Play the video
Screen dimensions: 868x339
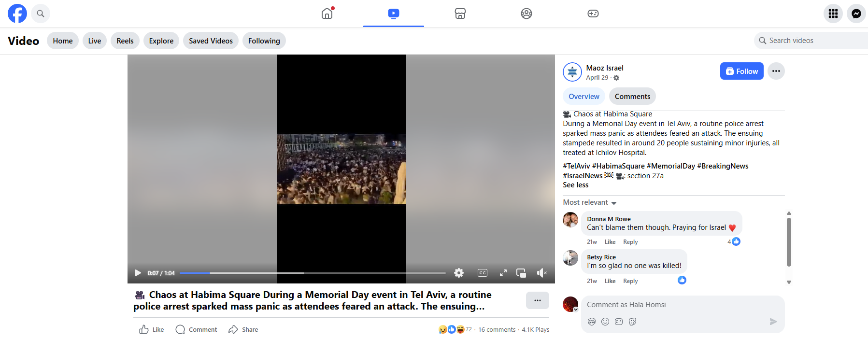pos(138,273)
